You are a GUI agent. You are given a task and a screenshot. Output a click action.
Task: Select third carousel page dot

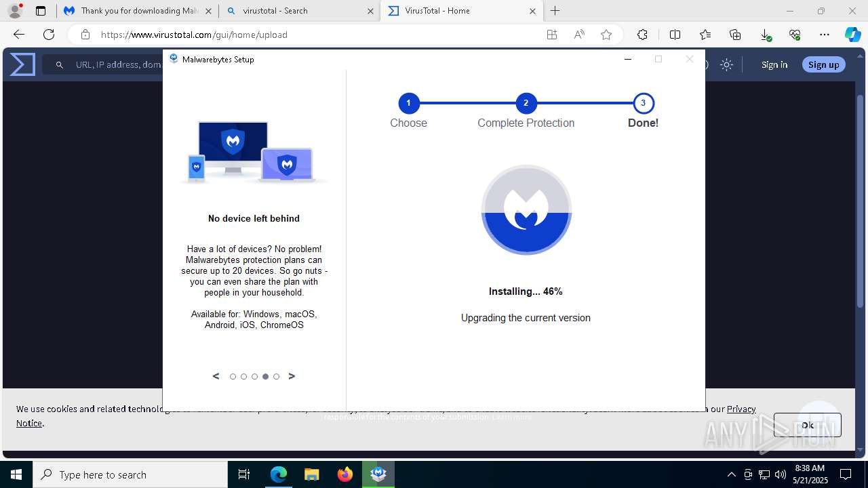tap(254, 376)
